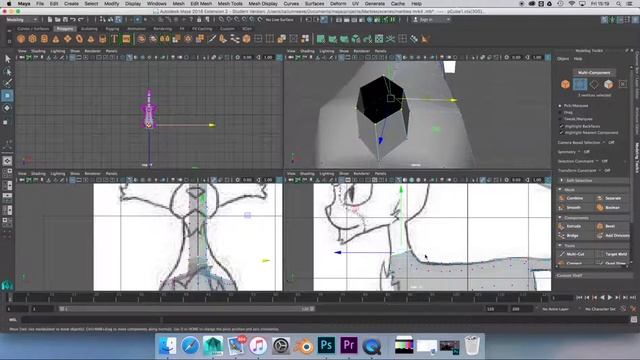Open the Mesh Tools menu
This screenshot has width=640, height=360.
[x=230, y=4]
